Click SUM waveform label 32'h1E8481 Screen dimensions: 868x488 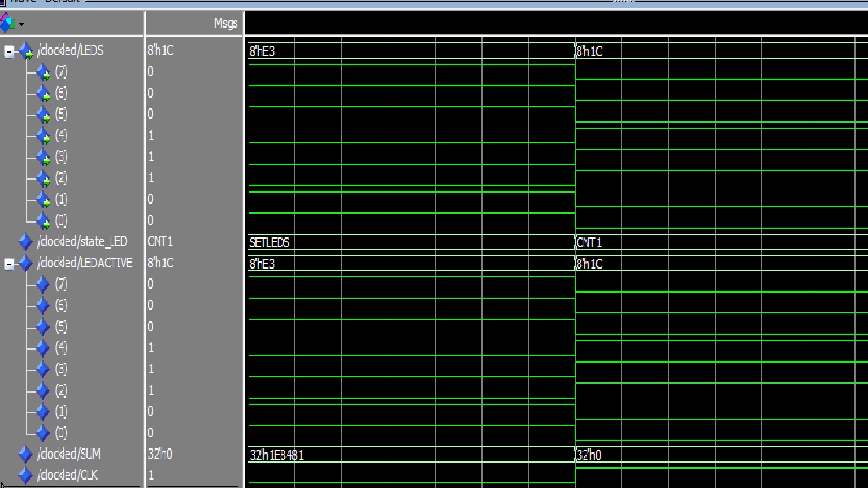[276, 455]
